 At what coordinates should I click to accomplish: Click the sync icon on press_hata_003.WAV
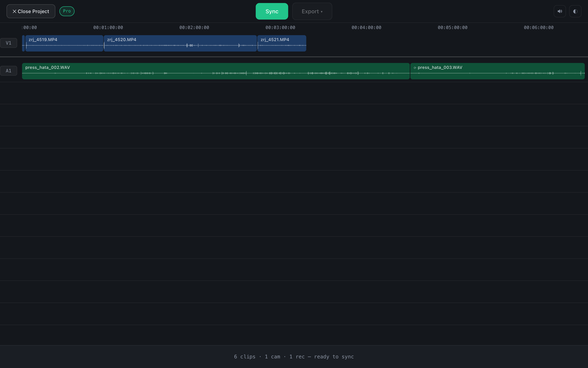[x=415, y=68]
